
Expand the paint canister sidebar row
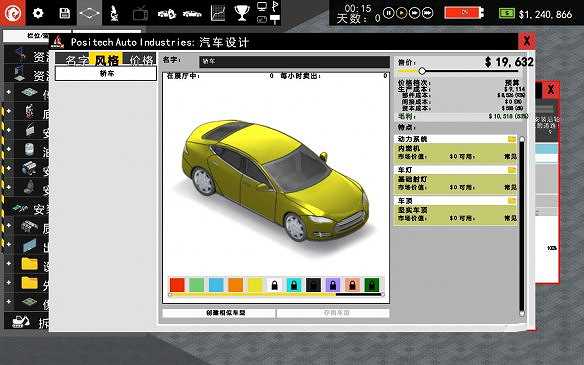[9, 149]
